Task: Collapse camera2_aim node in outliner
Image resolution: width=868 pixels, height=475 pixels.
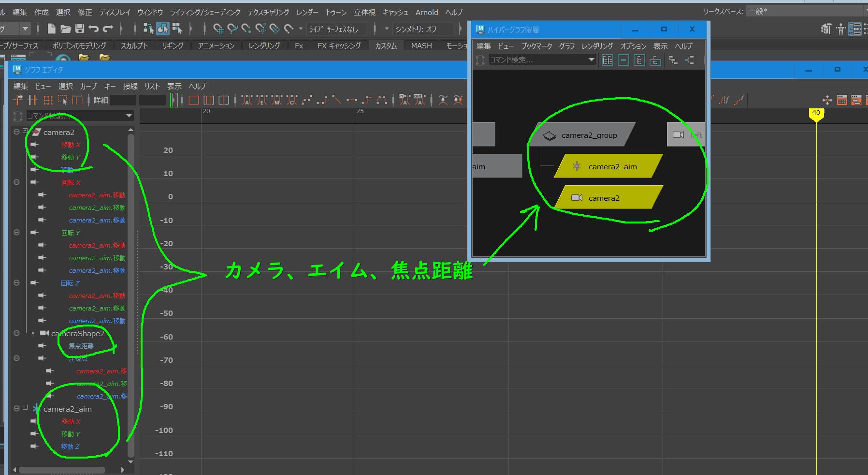Action: tap(17, 409)
